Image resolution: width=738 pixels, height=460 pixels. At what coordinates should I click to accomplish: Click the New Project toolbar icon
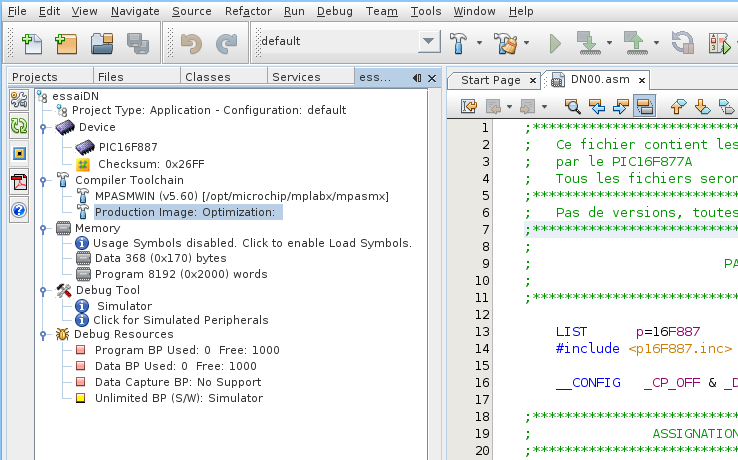pyautogui.click(x=66, y=43)
